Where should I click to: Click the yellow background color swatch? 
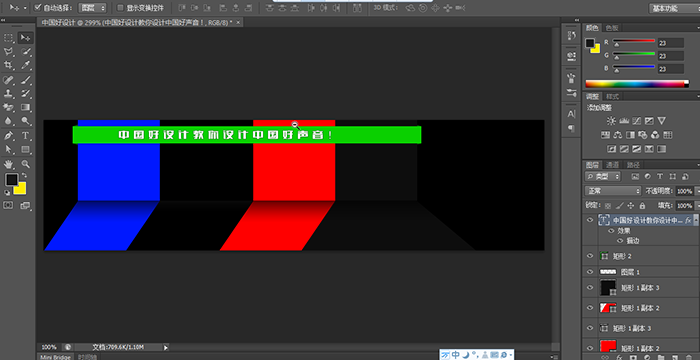(21, 189)
